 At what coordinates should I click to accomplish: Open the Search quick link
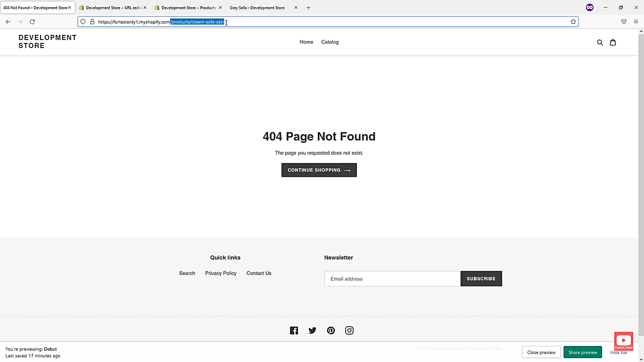(x=187, y=273)
